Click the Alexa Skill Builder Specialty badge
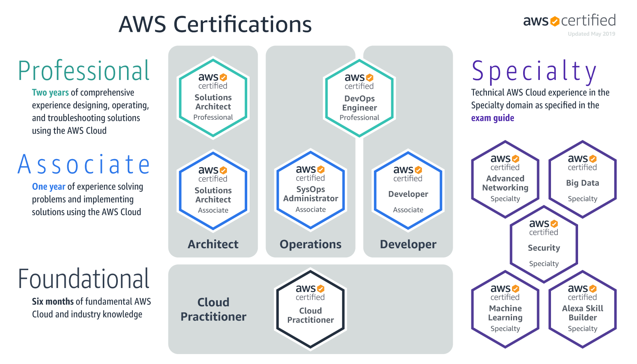637x364 pixels. (582, 309)
